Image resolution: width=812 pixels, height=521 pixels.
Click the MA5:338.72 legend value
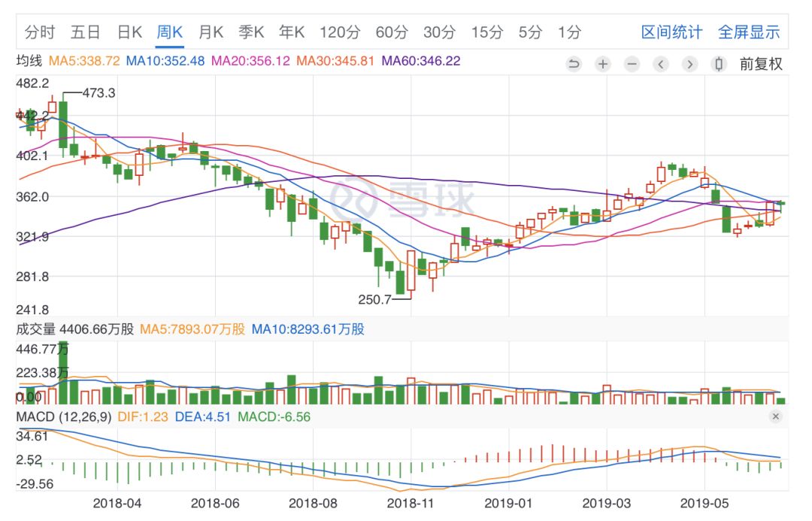[84, 61]
